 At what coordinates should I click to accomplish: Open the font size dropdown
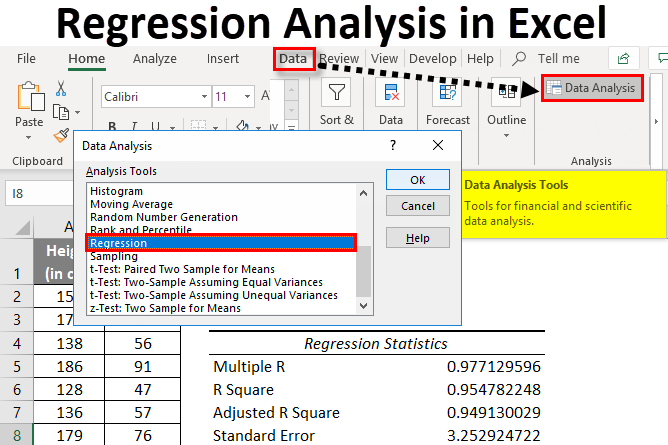(x=233, y=97)
